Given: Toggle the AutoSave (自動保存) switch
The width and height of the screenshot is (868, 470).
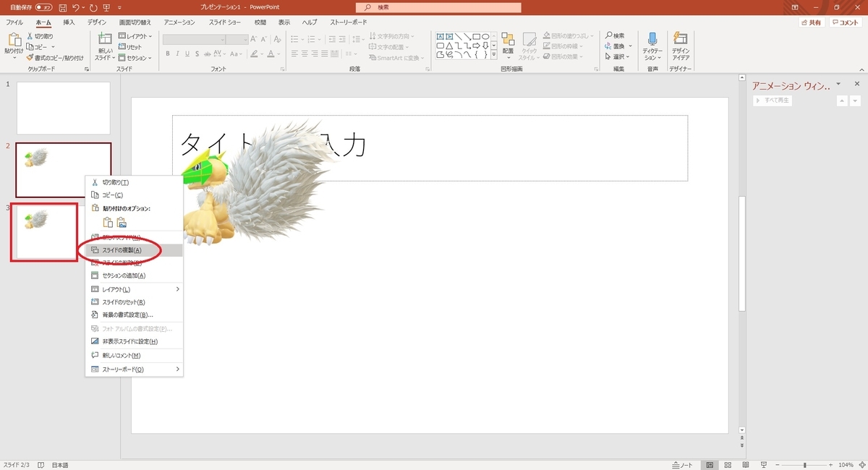Looking at the screenshot, I should [x=43, y=7].
